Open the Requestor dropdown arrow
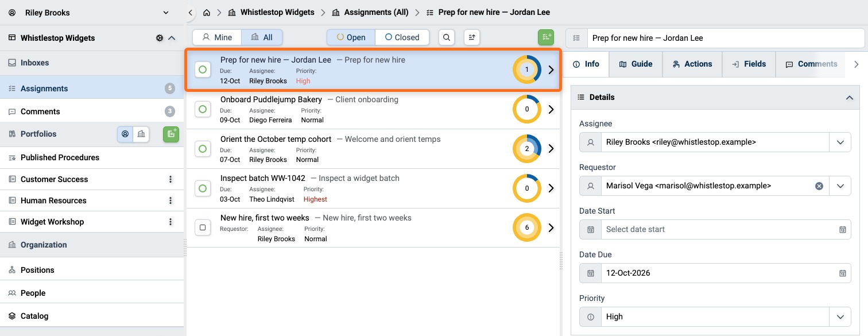Image resolution: width=868 pixels, height=336 pixels. [840, 186]
